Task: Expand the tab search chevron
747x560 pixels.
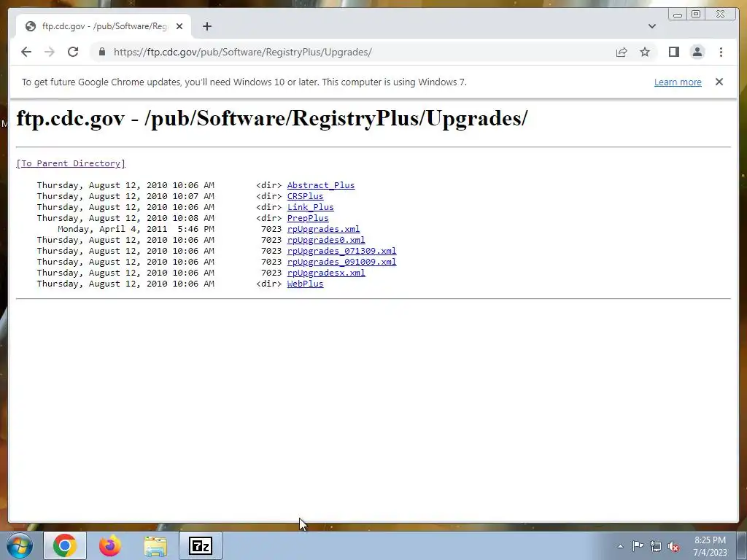Action: [651, 26]
